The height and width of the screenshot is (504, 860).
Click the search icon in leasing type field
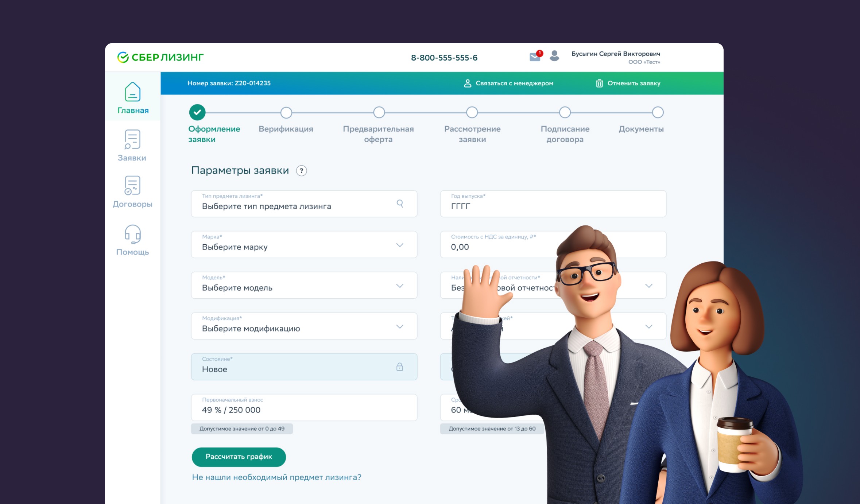coord(400,203)
